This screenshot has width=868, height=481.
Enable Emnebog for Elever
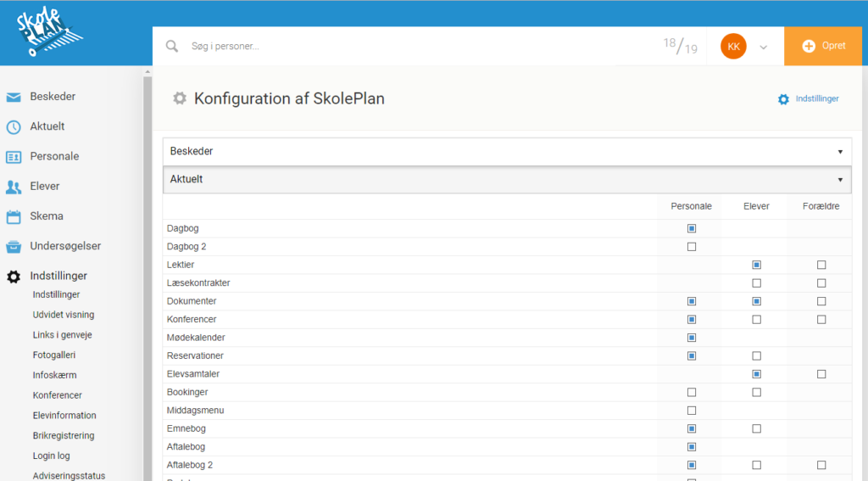click(756, 429)
